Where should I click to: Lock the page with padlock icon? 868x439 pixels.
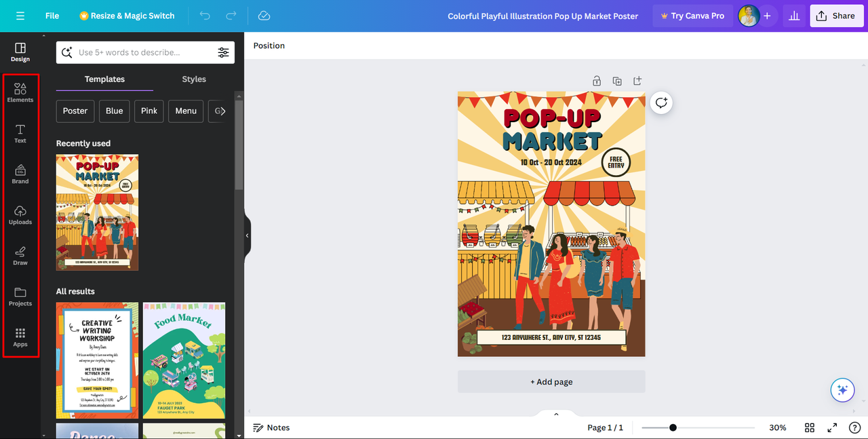click(597, 81)
